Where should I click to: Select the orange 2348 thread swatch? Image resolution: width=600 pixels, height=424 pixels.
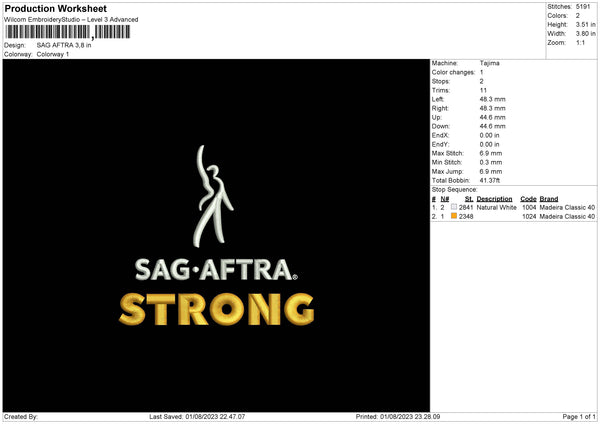point(454,216)
